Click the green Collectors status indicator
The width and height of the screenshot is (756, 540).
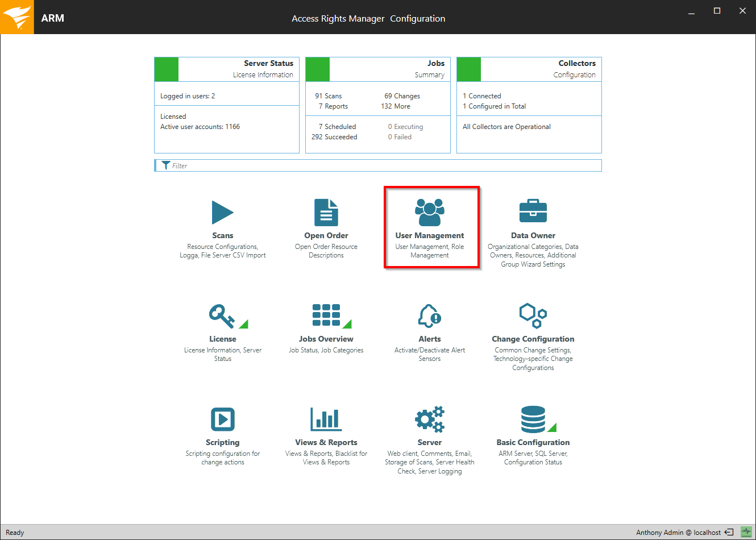point(469,69)
